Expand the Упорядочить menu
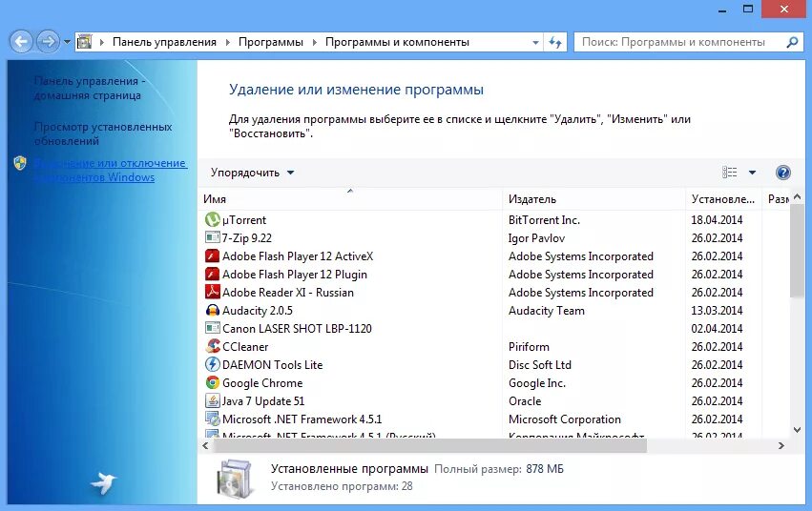Screen dimensions: 812x511 252,173
